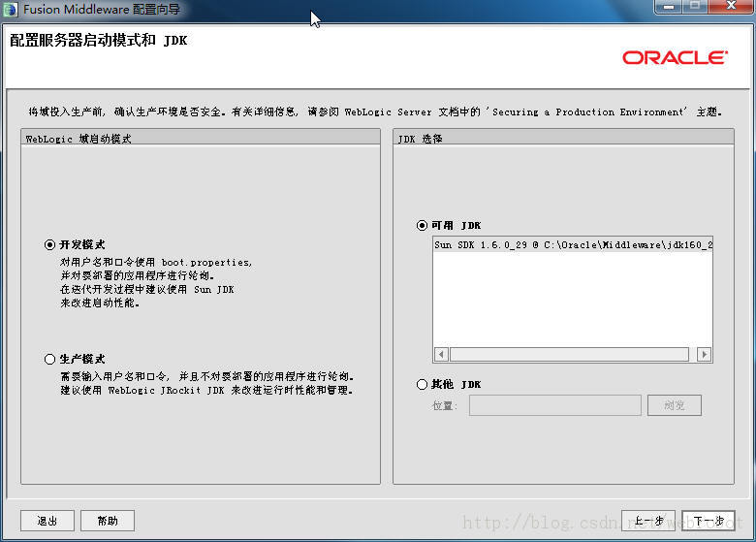This screenshot has width=756, height=542.
Task: Click the horizontal scrollbar track in JDK list
Action: 569,355
